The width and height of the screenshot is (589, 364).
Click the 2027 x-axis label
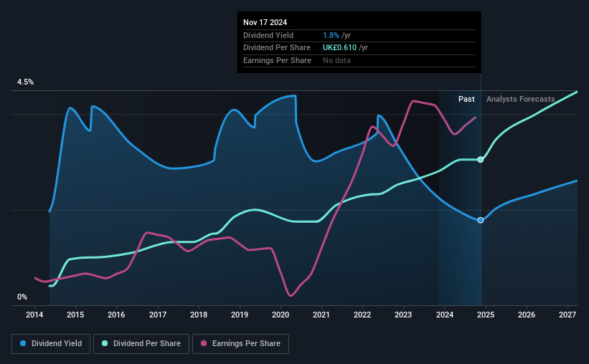coord(567,315)
